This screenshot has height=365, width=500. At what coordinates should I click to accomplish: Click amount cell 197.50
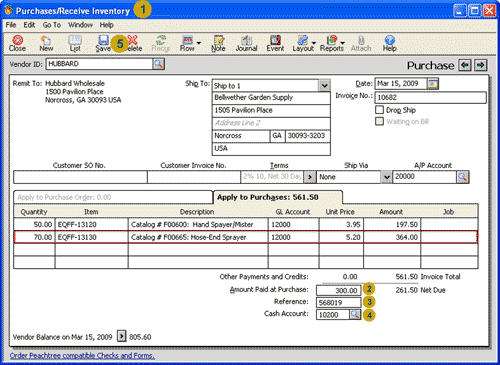pos(392,224)
